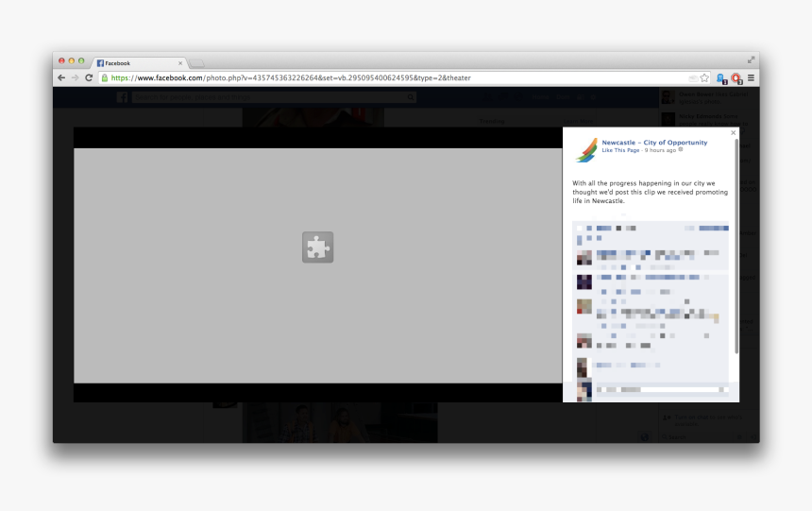This screenshot has height=511, width=812.
Task: Select the Facebook browser tab
Action: [x=140, y=63]
